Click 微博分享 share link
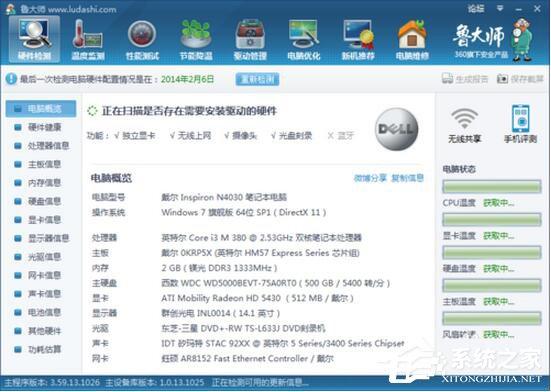551x392 pixels. point(370,178)
